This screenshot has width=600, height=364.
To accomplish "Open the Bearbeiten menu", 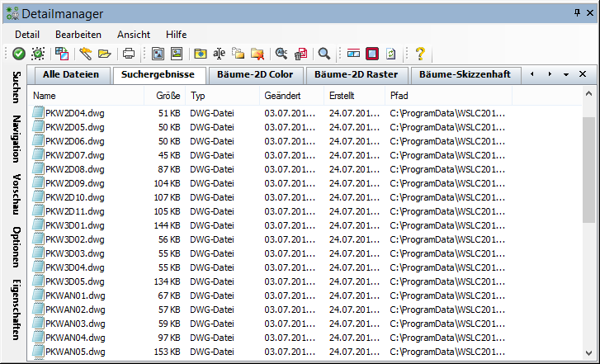I will coord(78,35).
